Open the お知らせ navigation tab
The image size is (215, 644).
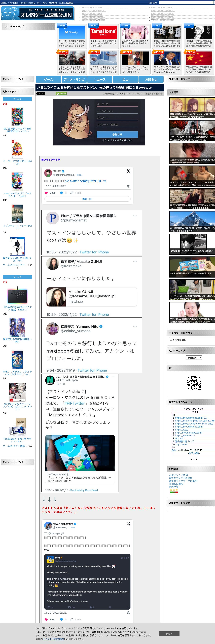[x=151, y=79]
